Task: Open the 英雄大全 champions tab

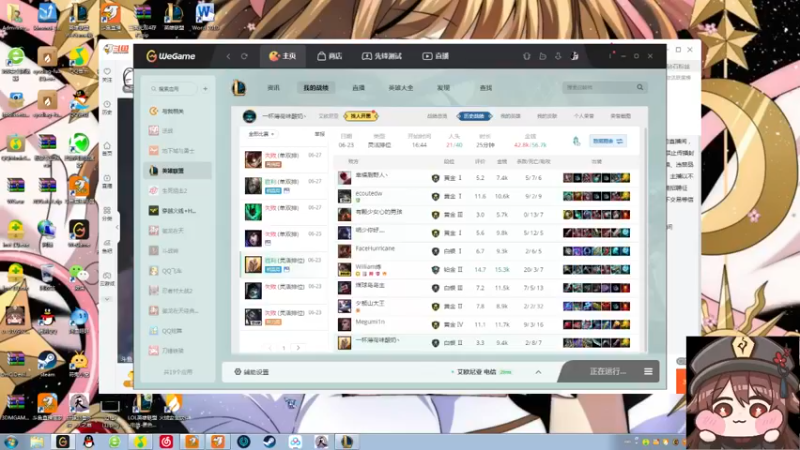Action: tap(401, 88)
